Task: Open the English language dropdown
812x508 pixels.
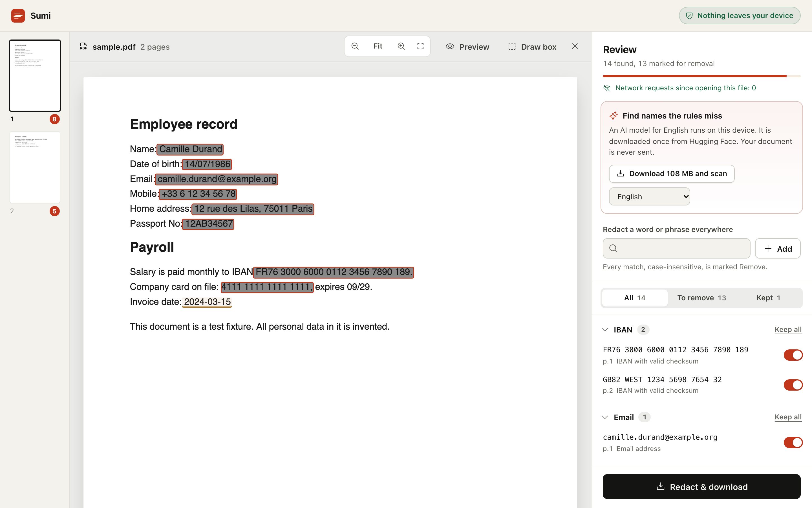Action: click(649, 196)
